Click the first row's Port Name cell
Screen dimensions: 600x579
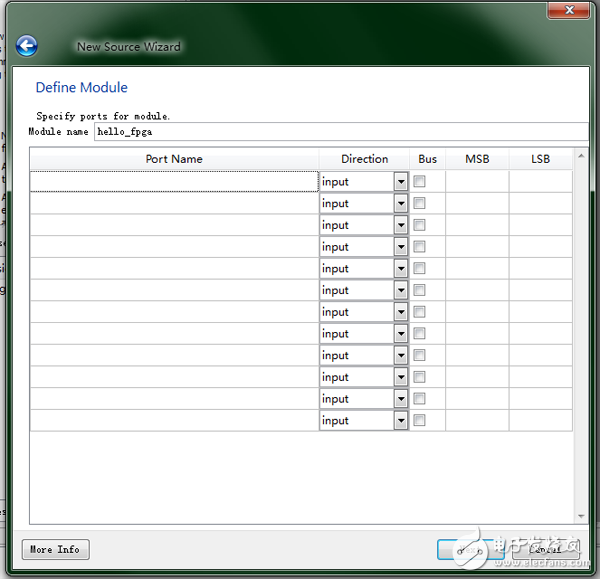[x=174, y=182]
